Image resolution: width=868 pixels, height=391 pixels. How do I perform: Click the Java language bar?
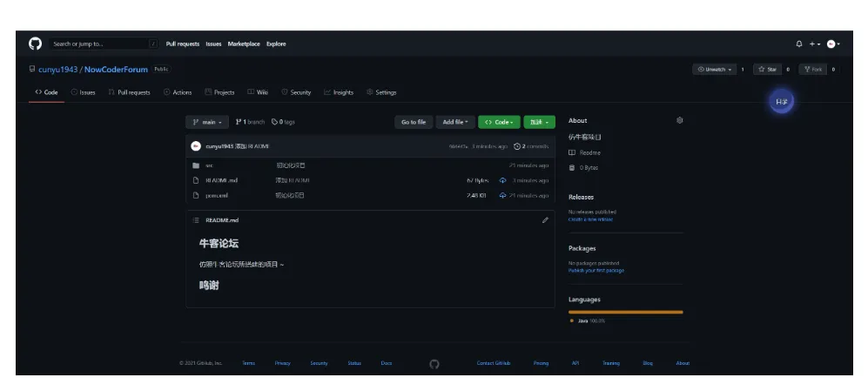(x=626, y=312)
